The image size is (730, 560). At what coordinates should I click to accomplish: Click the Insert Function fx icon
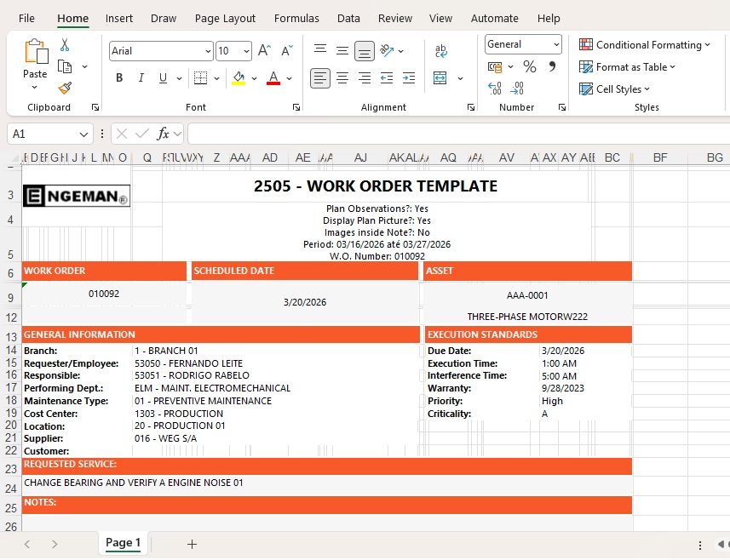tap(164, 134)
